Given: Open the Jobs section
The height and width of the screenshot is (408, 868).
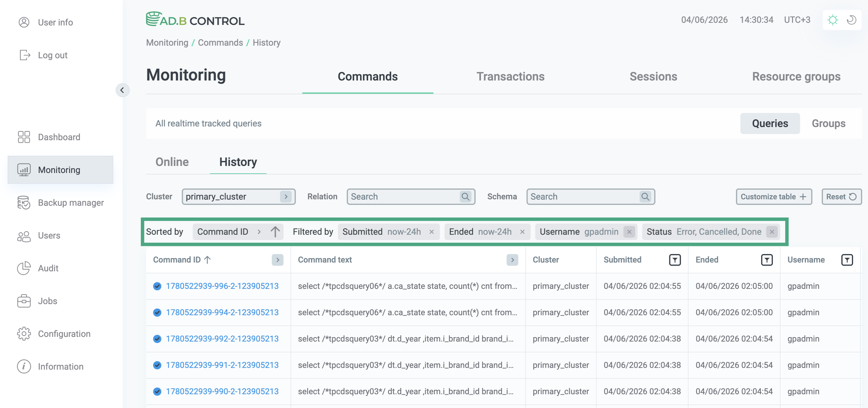Looking at the screenshot, I should coord(38,301).
